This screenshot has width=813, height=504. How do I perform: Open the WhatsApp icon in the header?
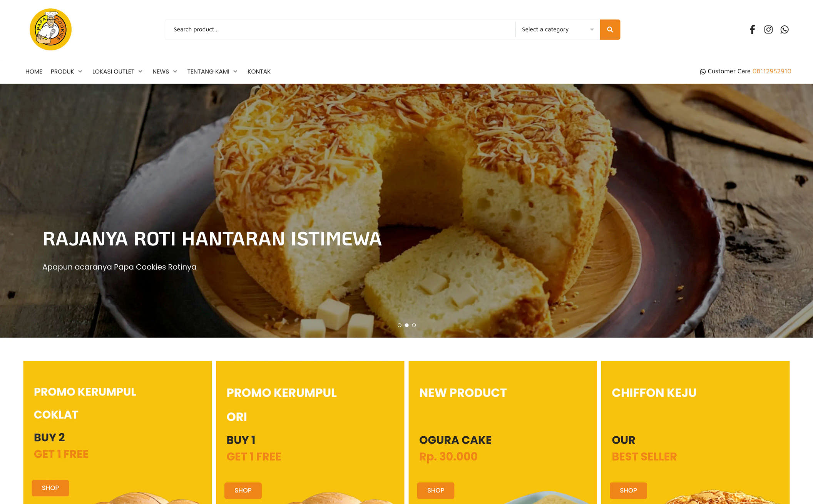[785, 30]
